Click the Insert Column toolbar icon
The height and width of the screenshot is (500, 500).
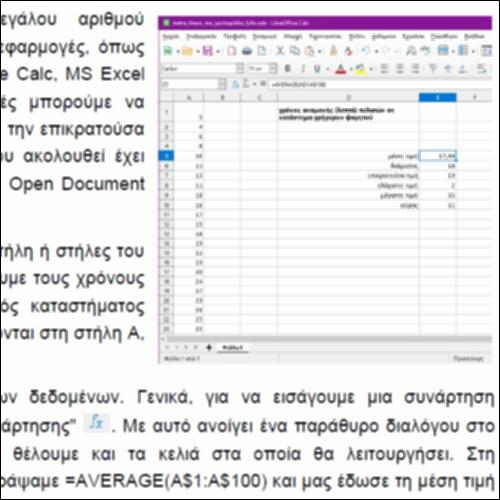[x=463, y=51]
